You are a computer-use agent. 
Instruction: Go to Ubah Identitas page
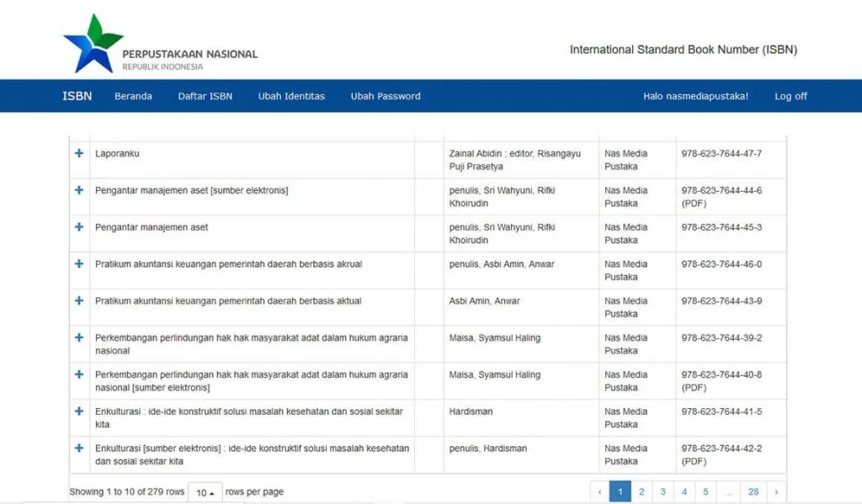click(291, 96)
